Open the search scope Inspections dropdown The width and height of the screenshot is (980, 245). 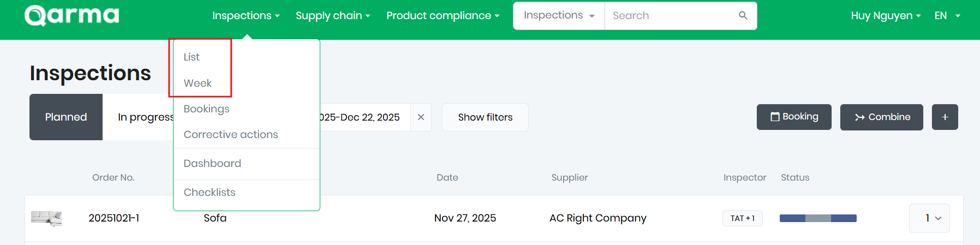[x=559, y=16]
